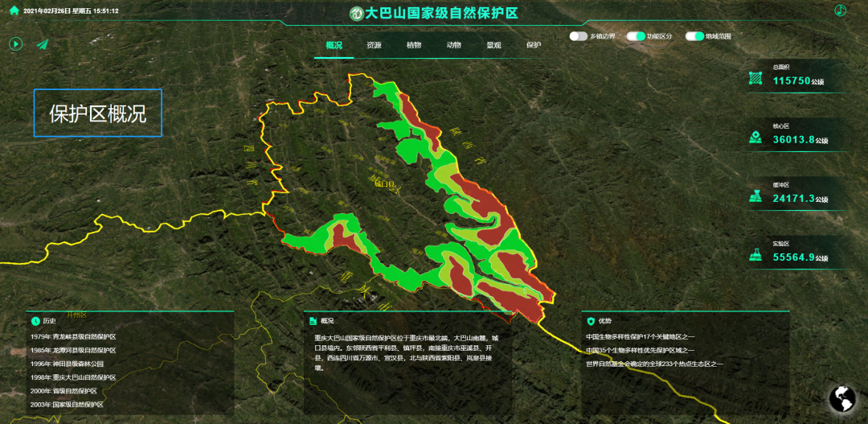Switch to the 景观 tab
The image size is (868, 424).
pyautogui.click(x=493, y=45)
